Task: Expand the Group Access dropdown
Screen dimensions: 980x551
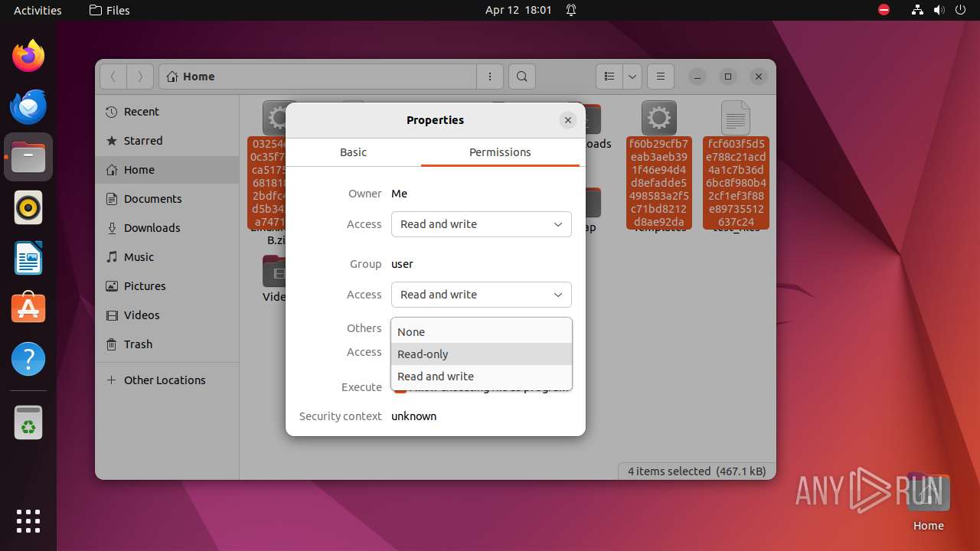Action: [x=482, y=295]
